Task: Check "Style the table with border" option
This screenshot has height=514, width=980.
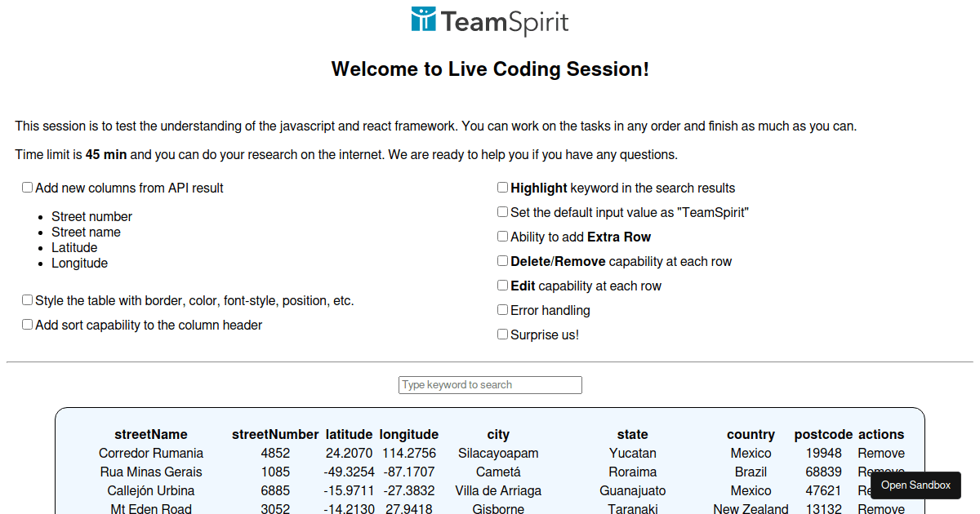Action: coord(27,299)
